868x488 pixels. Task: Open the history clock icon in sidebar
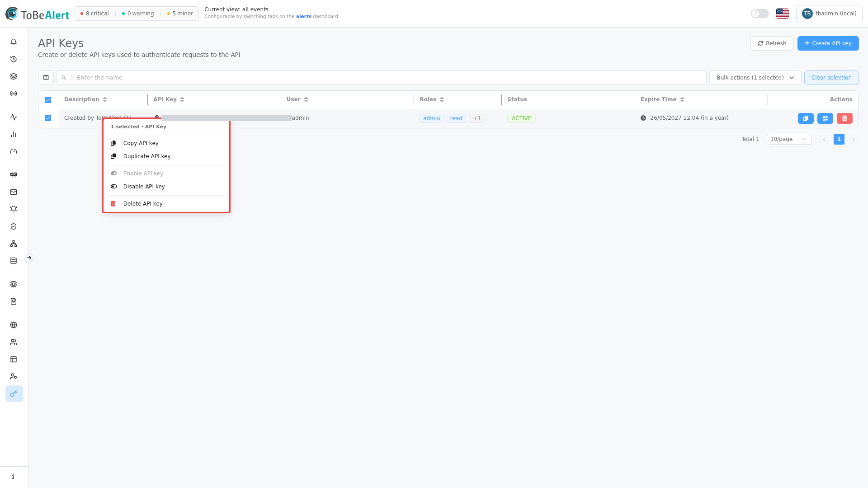tap(14, 59)
